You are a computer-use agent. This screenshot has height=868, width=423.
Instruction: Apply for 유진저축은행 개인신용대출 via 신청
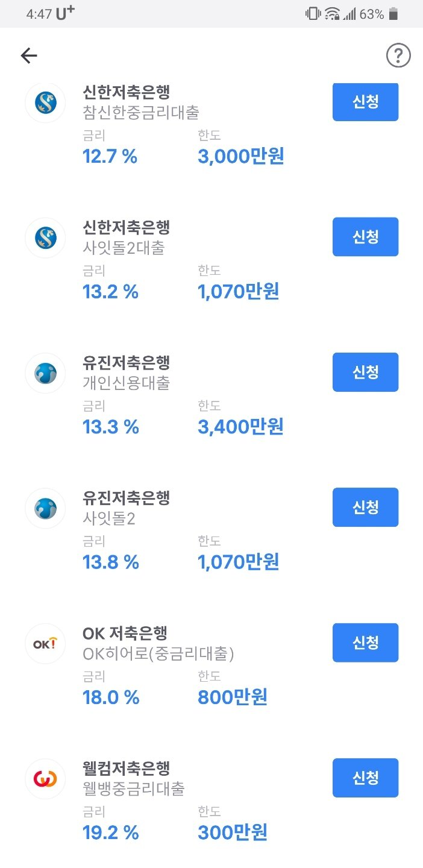point(365,372)
